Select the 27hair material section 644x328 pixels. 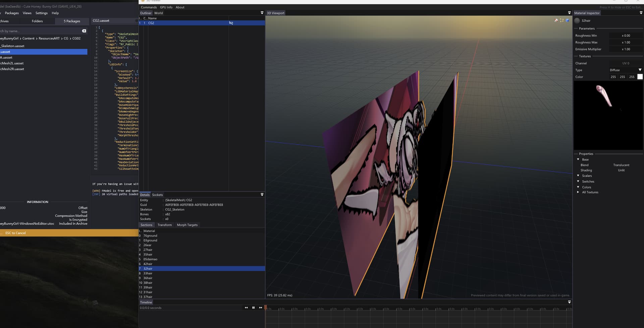pos(202,250)
